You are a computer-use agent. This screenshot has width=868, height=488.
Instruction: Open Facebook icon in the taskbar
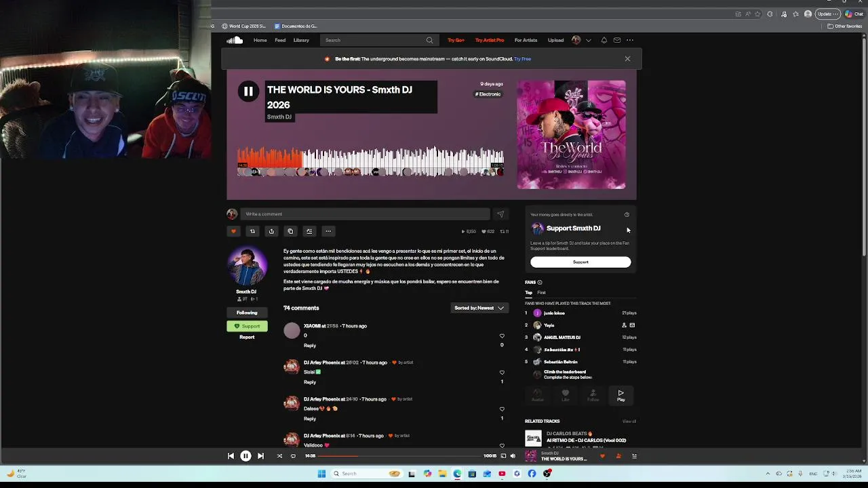[x=532, y=474]
